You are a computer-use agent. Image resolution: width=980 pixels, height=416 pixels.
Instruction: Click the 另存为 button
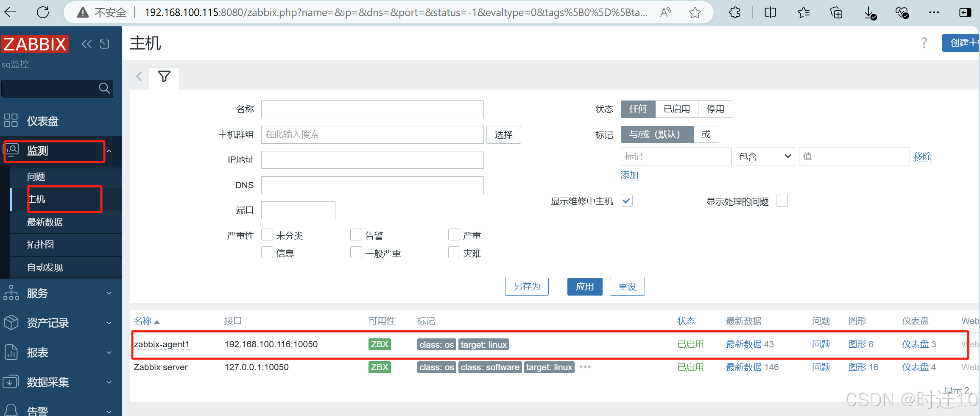point(527,287)
